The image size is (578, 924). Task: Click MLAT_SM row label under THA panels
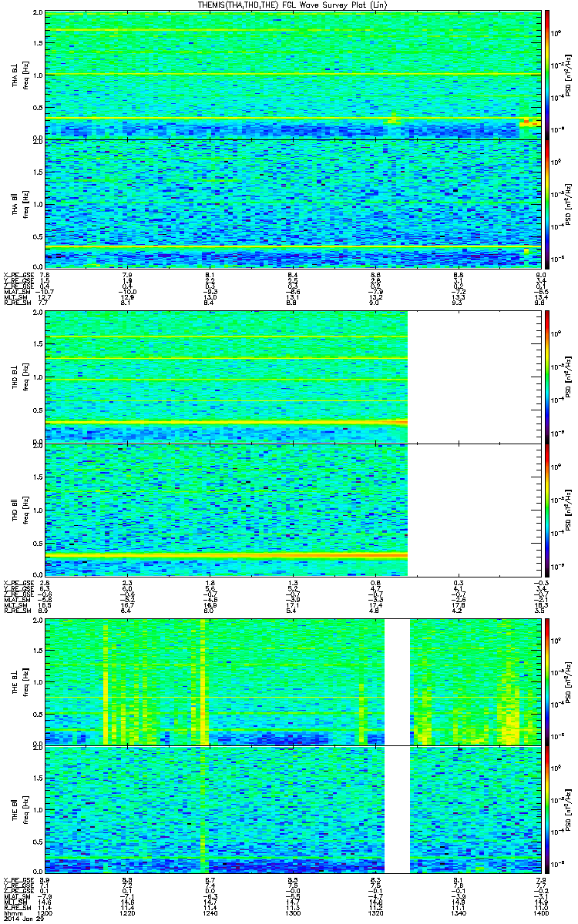(x=16, y=293)
